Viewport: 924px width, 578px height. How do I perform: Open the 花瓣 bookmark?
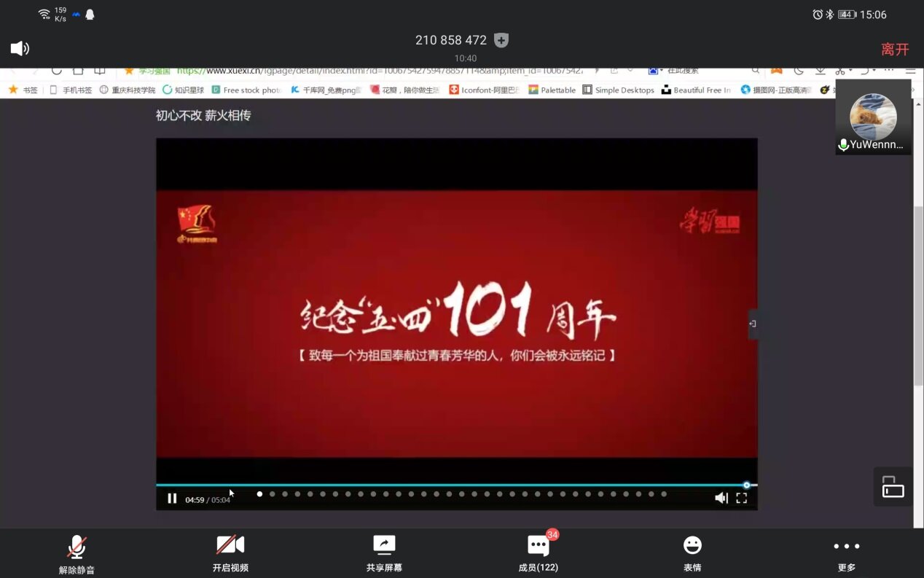405,90
